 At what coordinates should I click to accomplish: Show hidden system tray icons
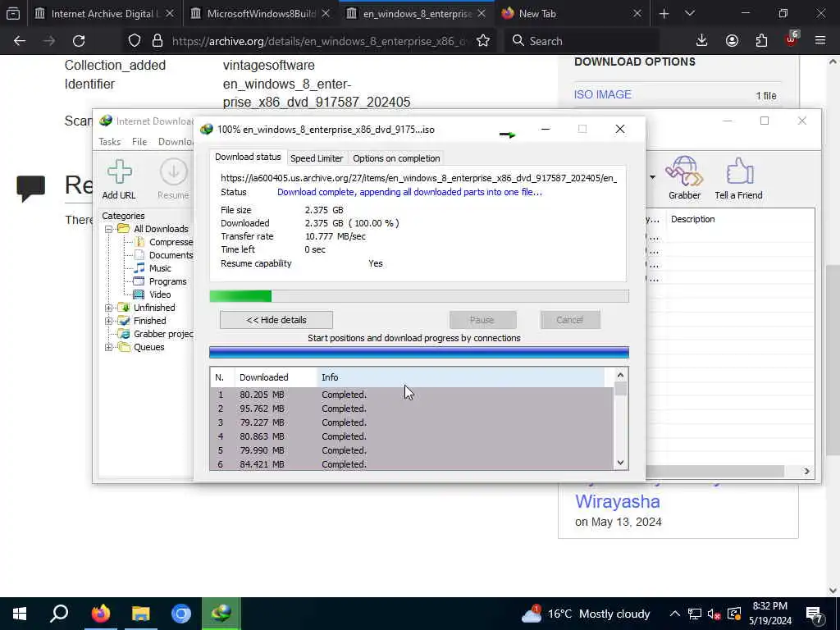[675, 614]
